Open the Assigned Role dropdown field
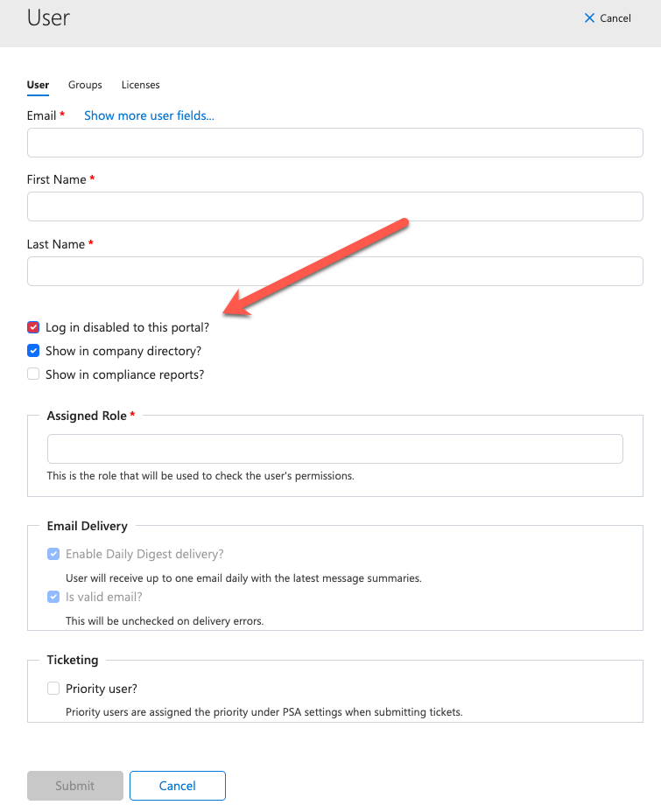Viewport: 661px width, 812px height. pyautogui.click(x=335, y=449)
